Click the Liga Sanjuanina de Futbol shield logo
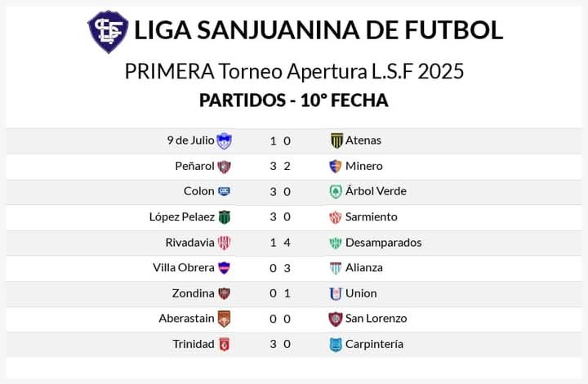Screen dimensions: 588x384 point(108,32)
